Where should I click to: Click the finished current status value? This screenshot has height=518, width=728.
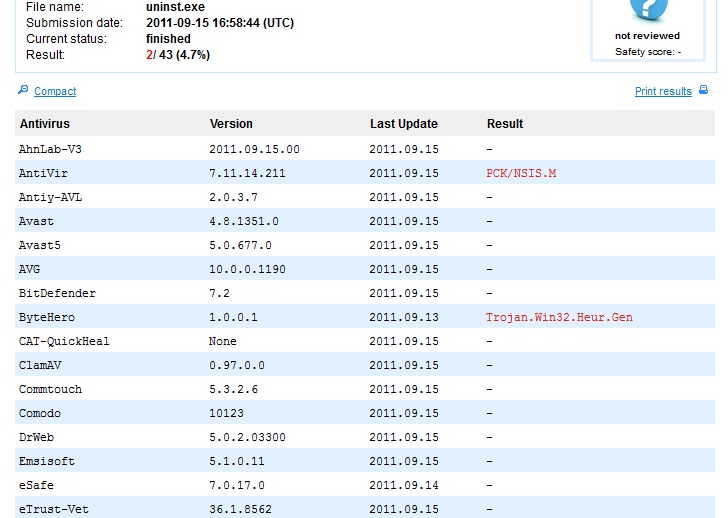tap(168, 39)
